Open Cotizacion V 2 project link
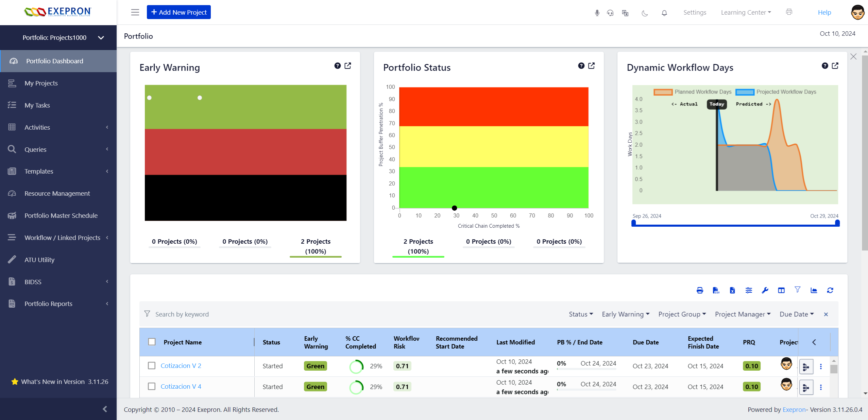This screenshot has width=868, height=420. tap(181, 365)
